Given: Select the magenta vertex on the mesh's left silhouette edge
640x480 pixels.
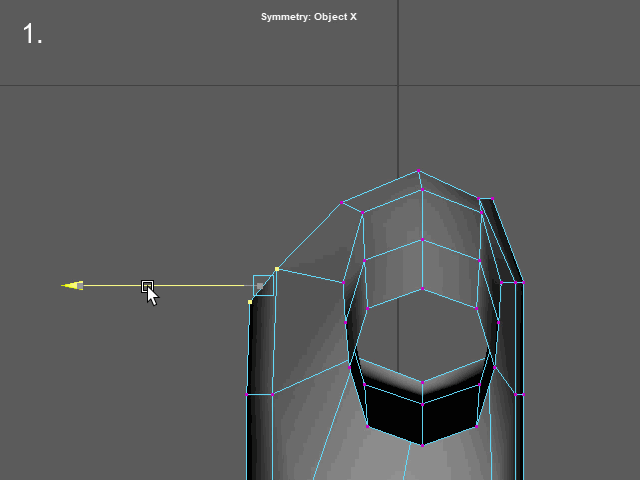Looking at the screenshot, I should [247, 395].
